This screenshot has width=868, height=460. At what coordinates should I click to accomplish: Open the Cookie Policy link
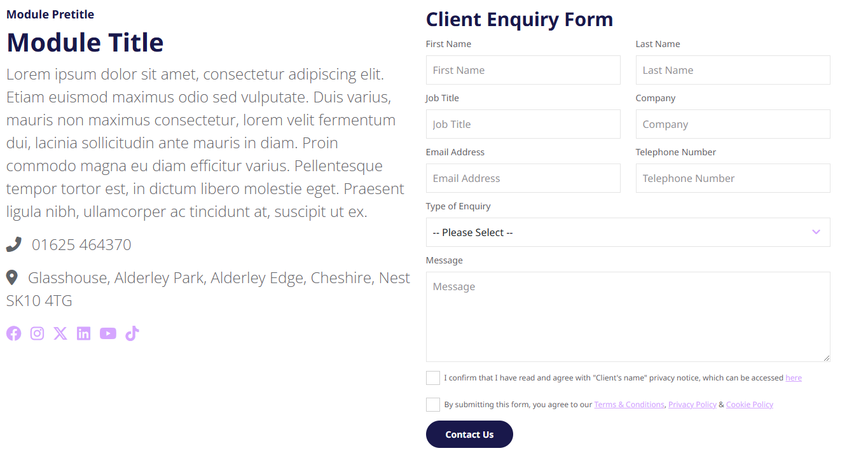point(750,405)
